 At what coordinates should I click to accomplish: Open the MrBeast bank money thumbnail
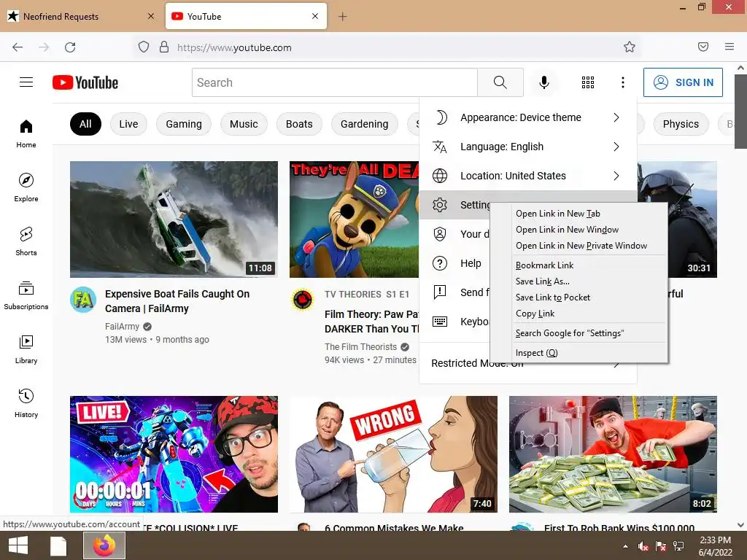613,454
